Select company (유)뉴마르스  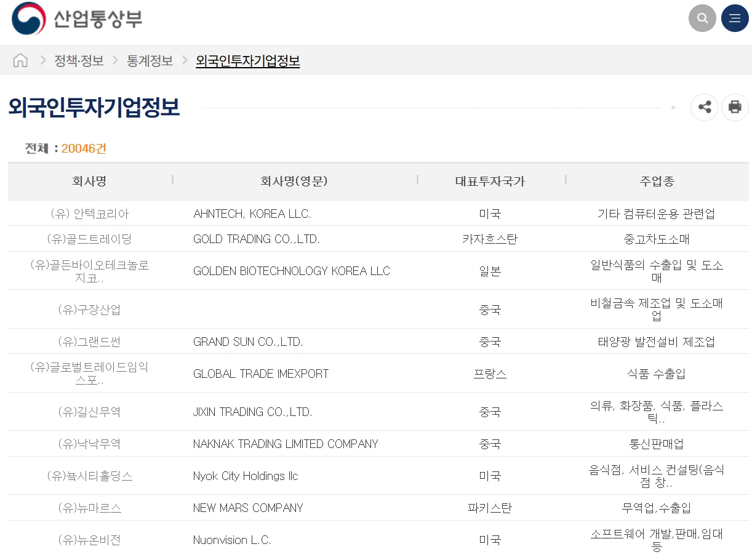coord(89,508)
